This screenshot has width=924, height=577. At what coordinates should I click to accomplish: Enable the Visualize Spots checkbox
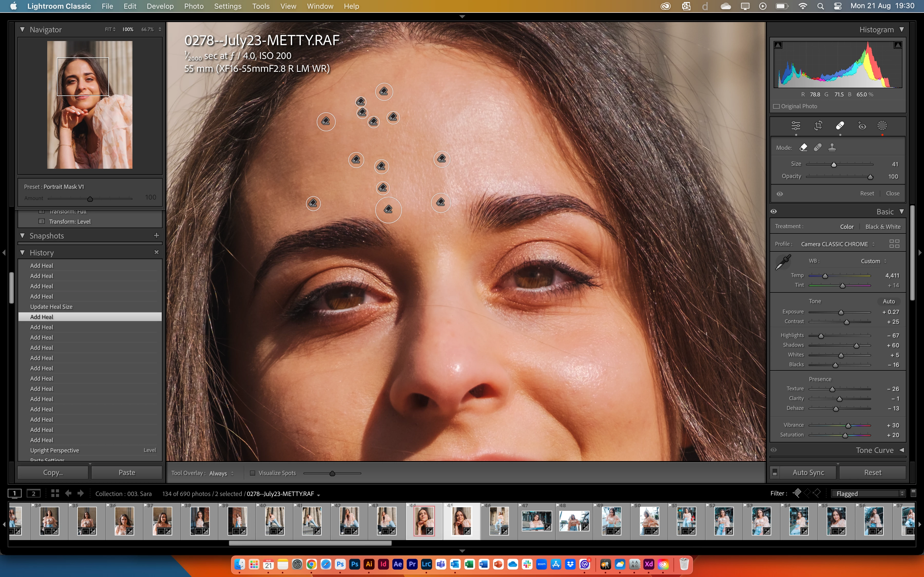(x=252, y=473)
